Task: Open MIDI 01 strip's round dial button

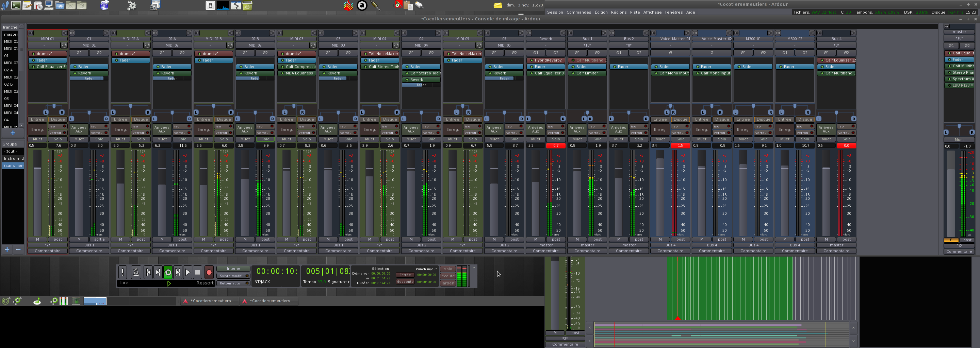Action: [x=64, y=46]
